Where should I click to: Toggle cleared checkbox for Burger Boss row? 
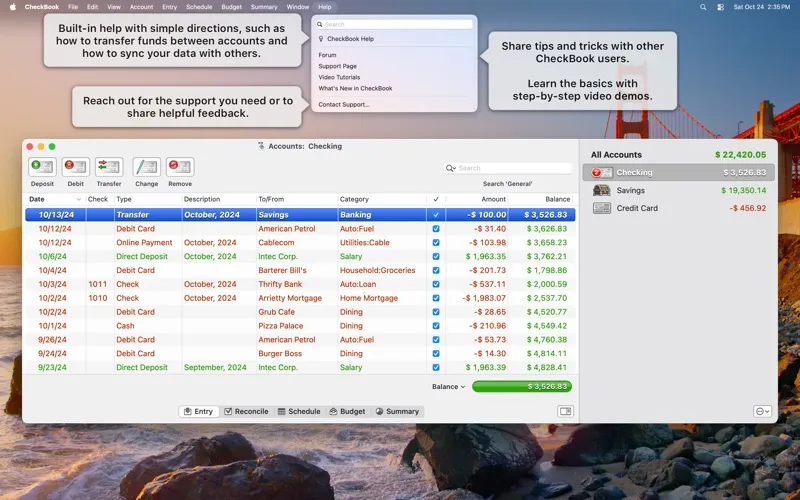point(436,354)
